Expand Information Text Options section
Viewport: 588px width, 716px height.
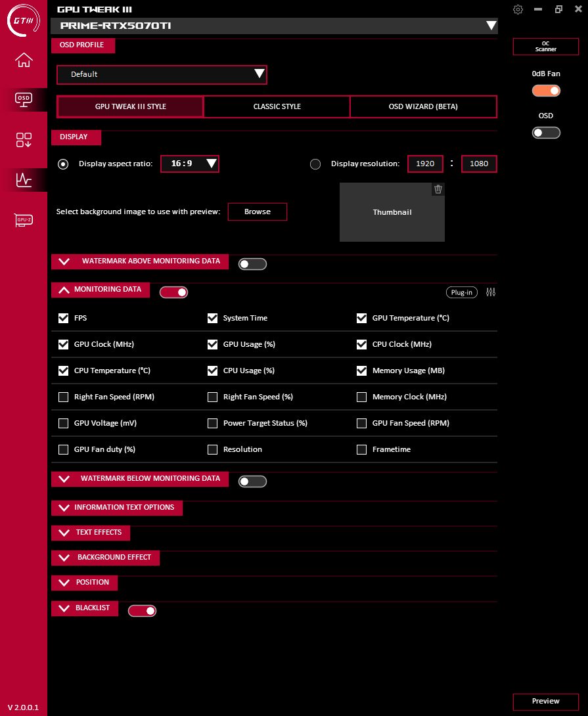[117, 508]
